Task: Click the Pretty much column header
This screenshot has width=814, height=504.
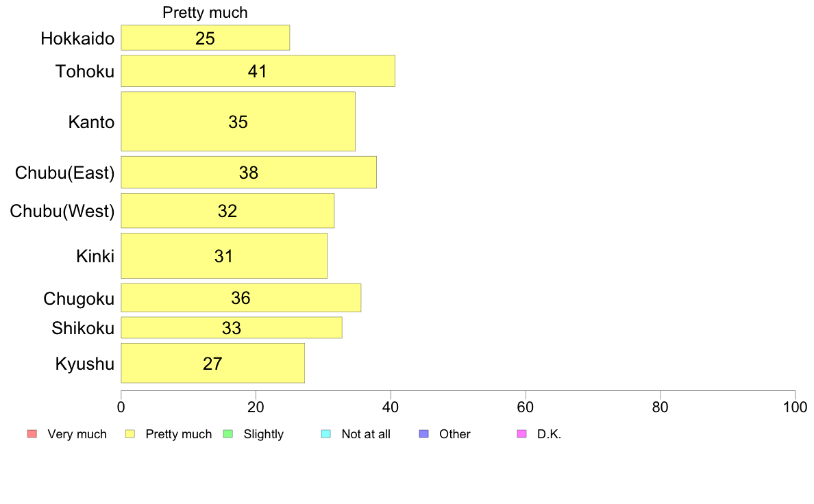Action: (x=205, y=12)
